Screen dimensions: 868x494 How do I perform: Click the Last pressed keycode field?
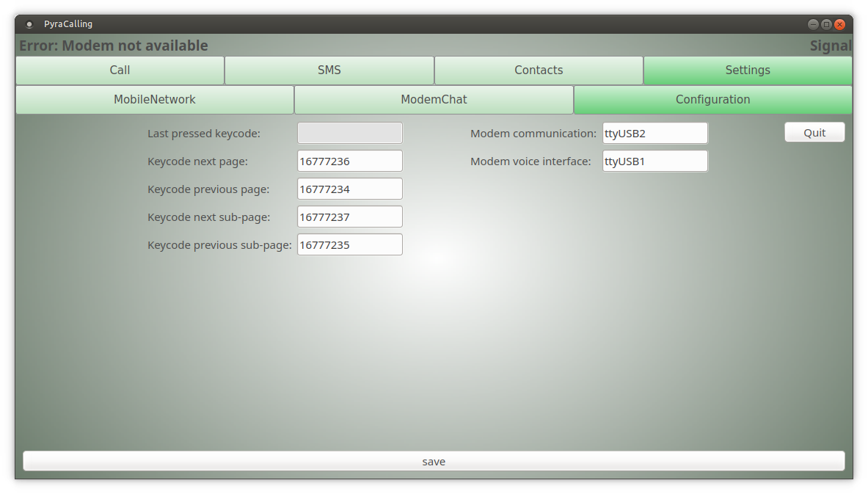coord(350,133)
